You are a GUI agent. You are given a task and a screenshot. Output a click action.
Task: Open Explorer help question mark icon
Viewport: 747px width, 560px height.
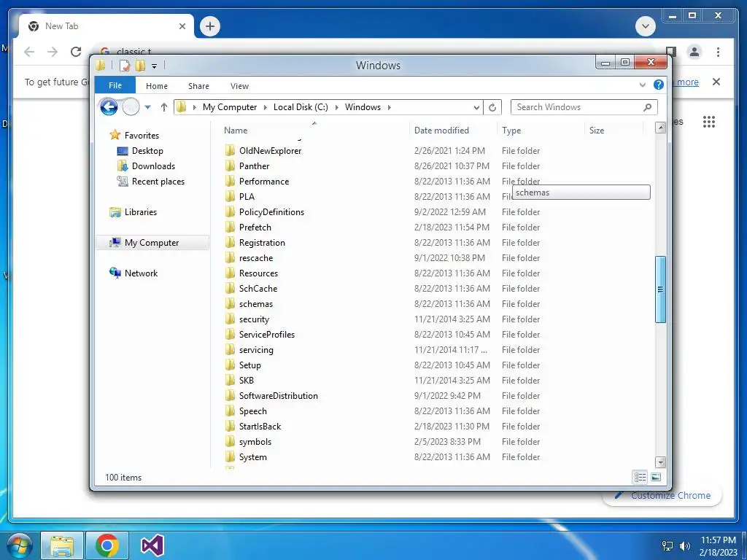(x=659, y=85)
